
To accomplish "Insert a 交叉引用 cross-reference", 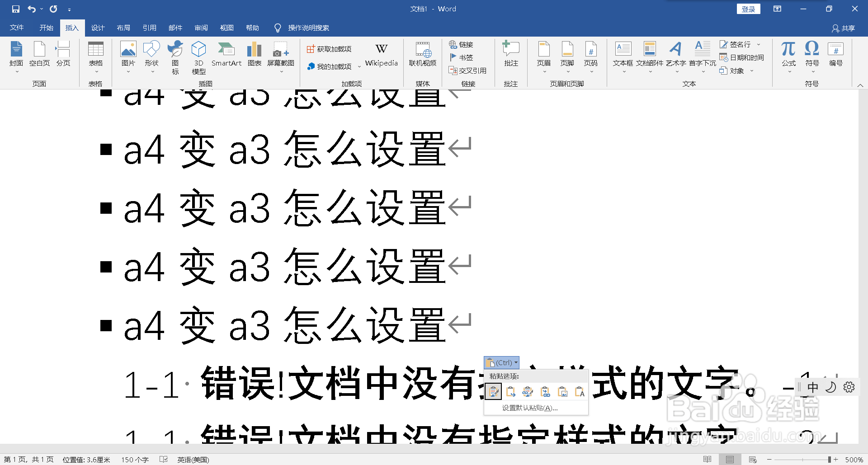I will click(468, 70).
